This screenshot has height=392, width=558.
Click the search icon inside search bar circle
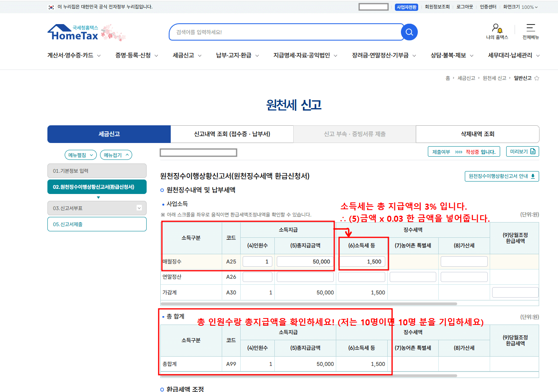click(x=409, y=32)
